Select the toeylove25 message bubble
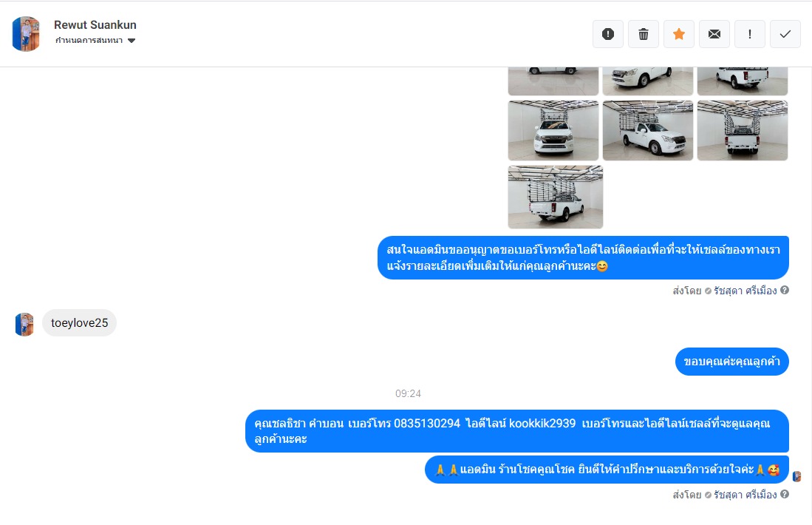 pos(79,323)
